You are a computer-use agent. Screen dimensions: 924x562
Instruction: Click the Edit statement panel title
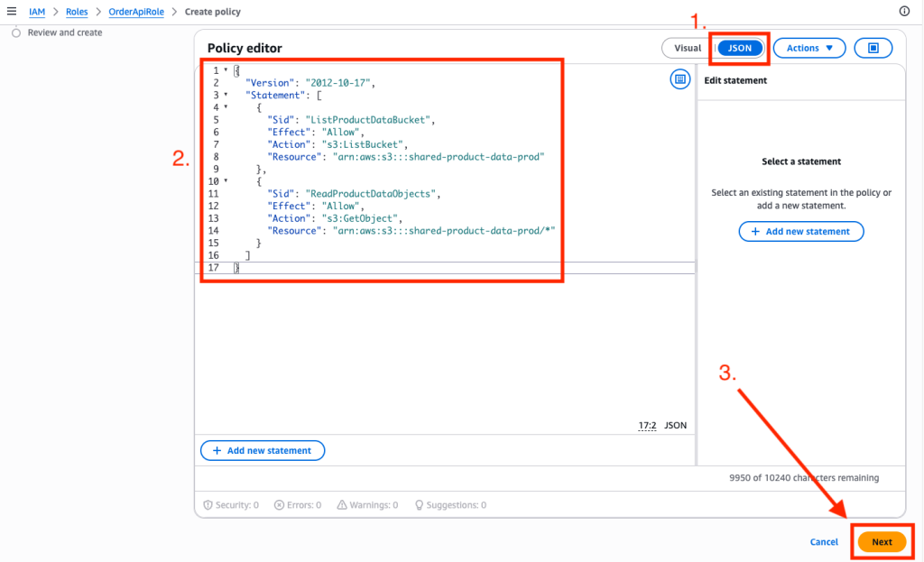tap(735, 80)
